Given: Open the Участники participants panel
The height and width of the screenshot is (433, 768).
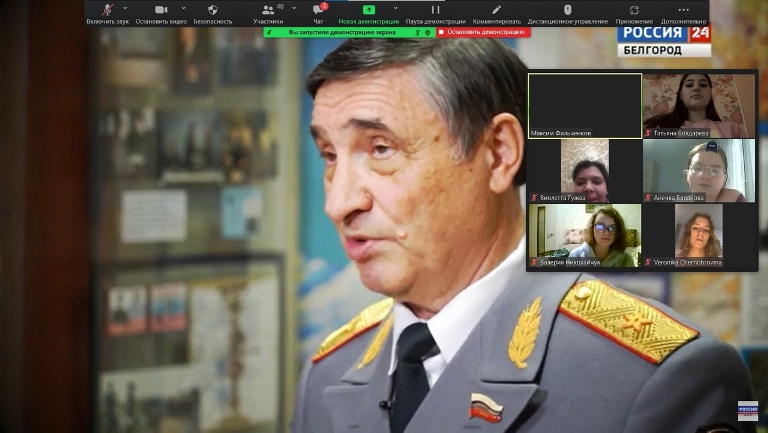Looking at the screenshot, I should click(267, 10).
